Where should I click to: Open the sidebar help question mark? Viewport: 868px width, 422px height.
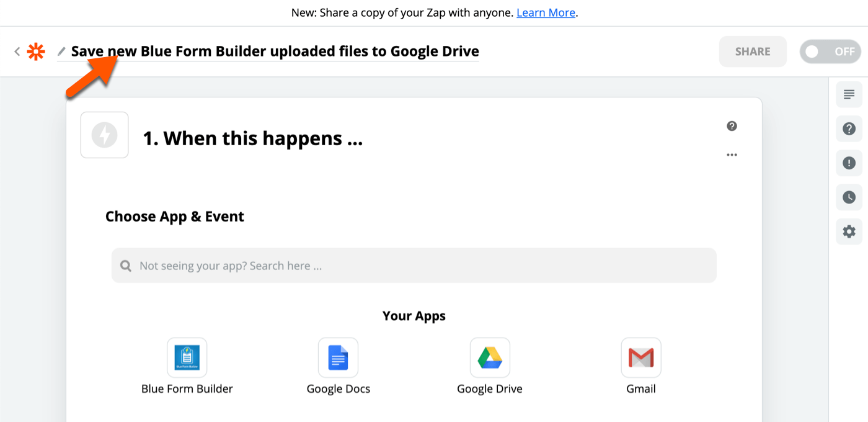pos(849,128)
